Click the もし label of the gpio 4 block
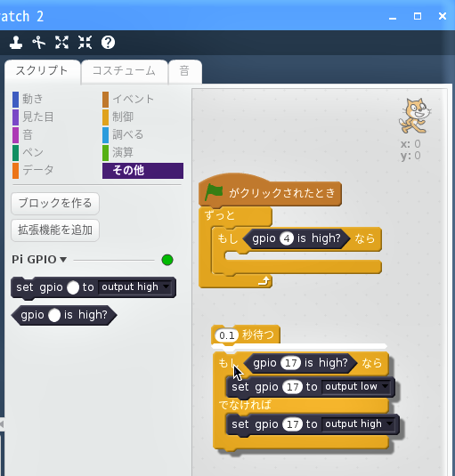The width and height of the screenshot is (455, 476). [228, 238]
